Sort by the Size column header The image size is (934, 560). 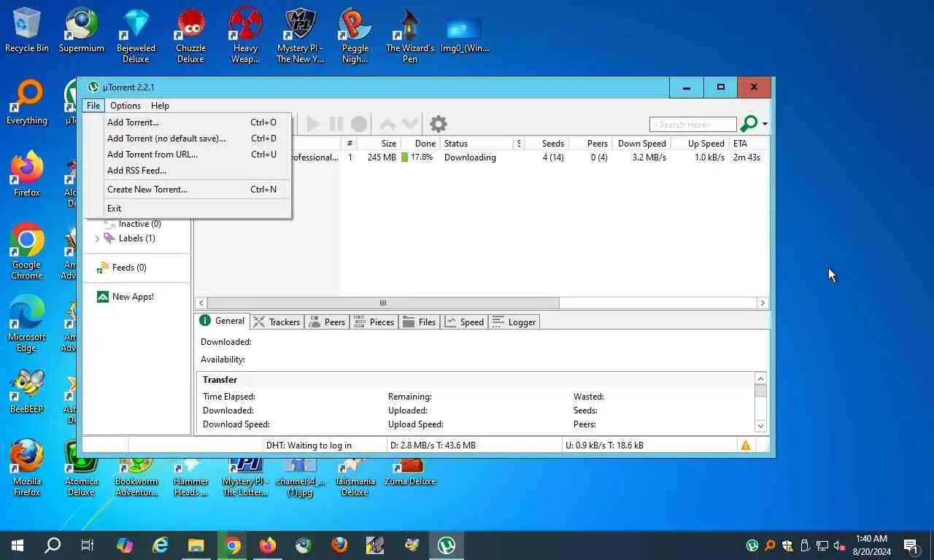[379, 144]
